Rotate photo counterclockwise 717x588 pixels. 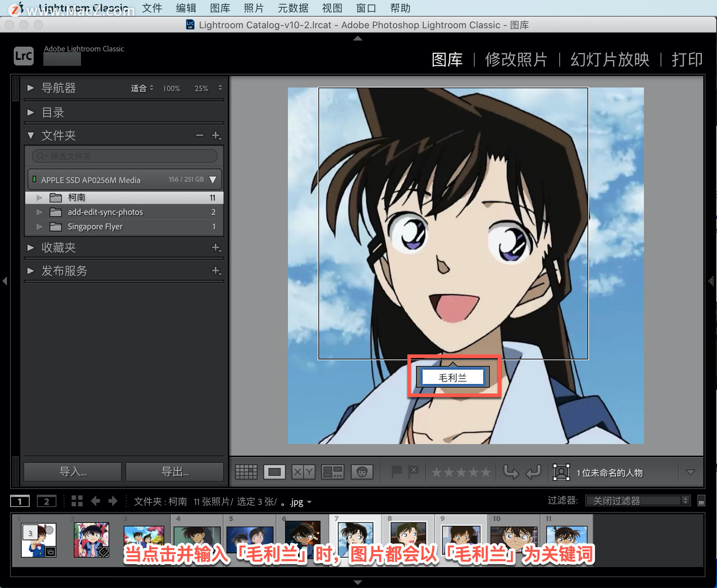511,472
